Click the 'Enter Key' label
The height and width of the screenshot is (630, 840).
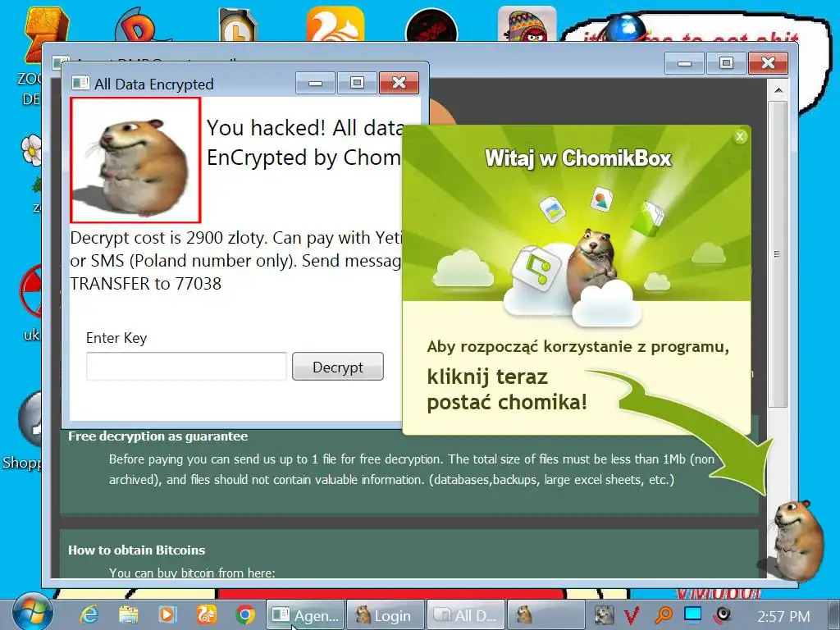116,338
